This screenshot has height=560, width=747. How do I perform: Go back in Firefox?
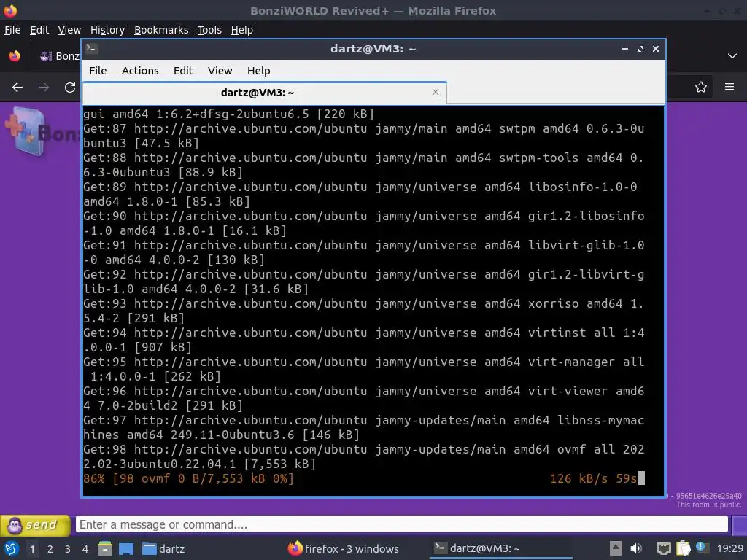pyautogui.click(x=18, y=87)
